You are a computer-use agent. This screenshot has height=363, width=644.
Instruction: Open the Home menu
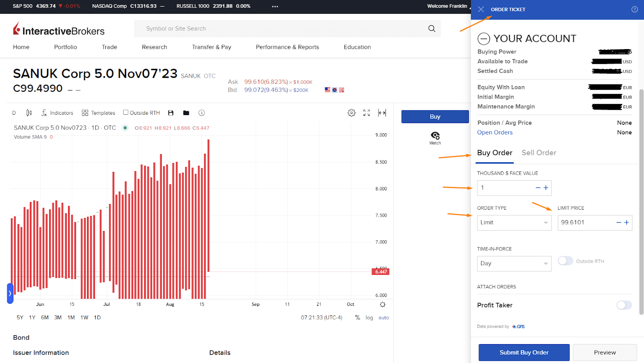(x=21, y=47)
